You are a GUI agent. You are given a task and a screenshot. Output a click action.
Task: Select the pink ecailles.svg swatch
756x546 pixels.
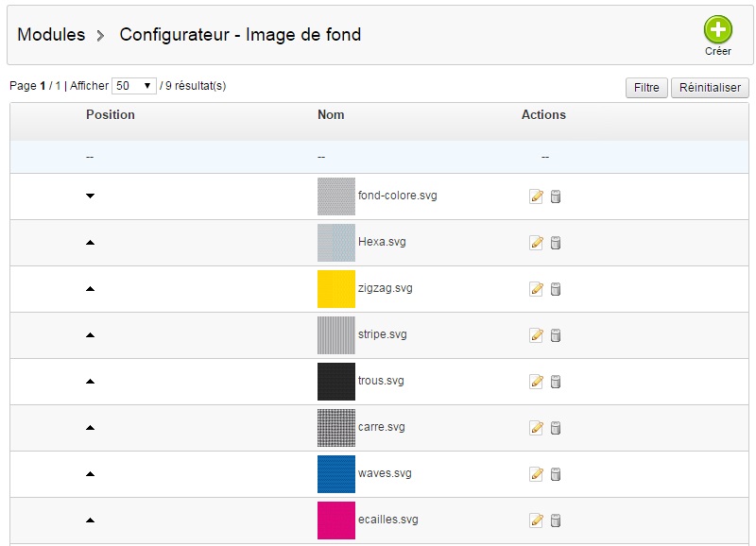[x=336, y=520]
